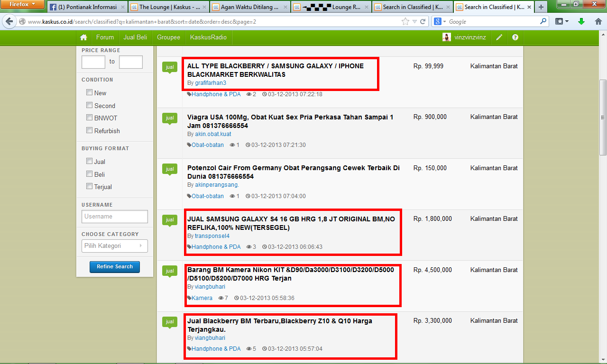Go to Kaskus home icon
Screen dimensions: 607x364
[83, 37]
